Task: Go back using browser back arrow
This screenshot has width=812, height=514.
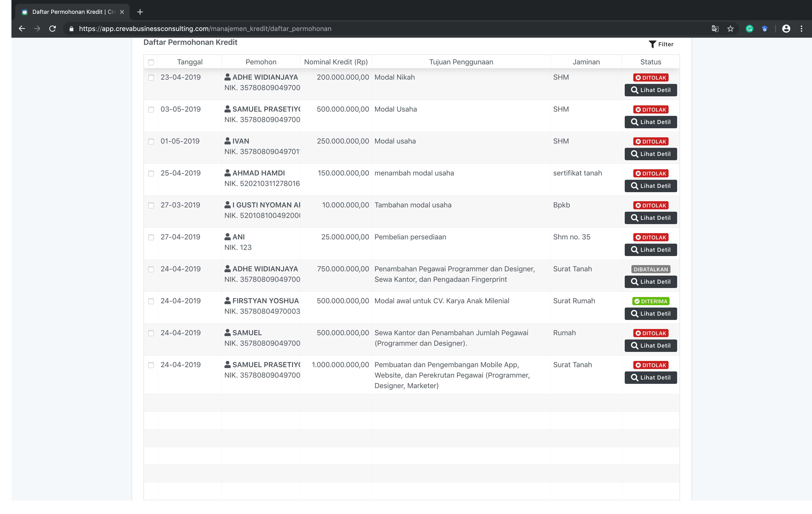Action: [22, 29]
